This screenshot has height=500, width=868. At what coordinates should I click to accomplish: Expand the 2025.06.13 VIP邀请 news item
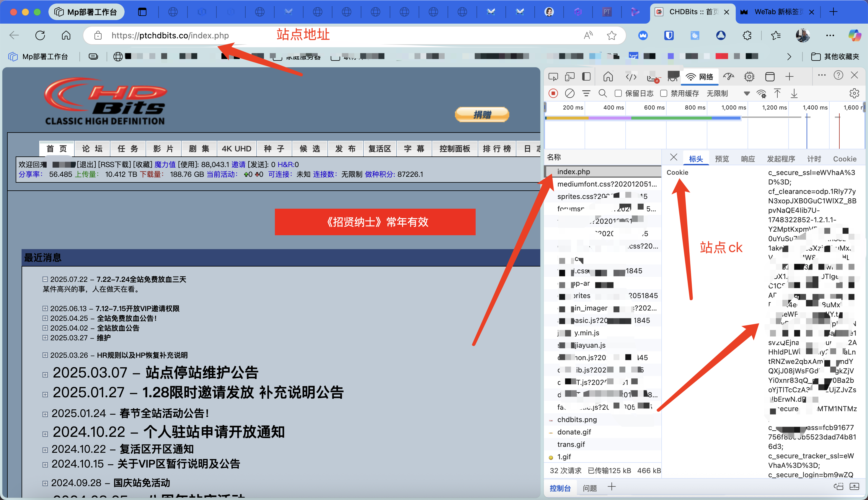(45, 308)
